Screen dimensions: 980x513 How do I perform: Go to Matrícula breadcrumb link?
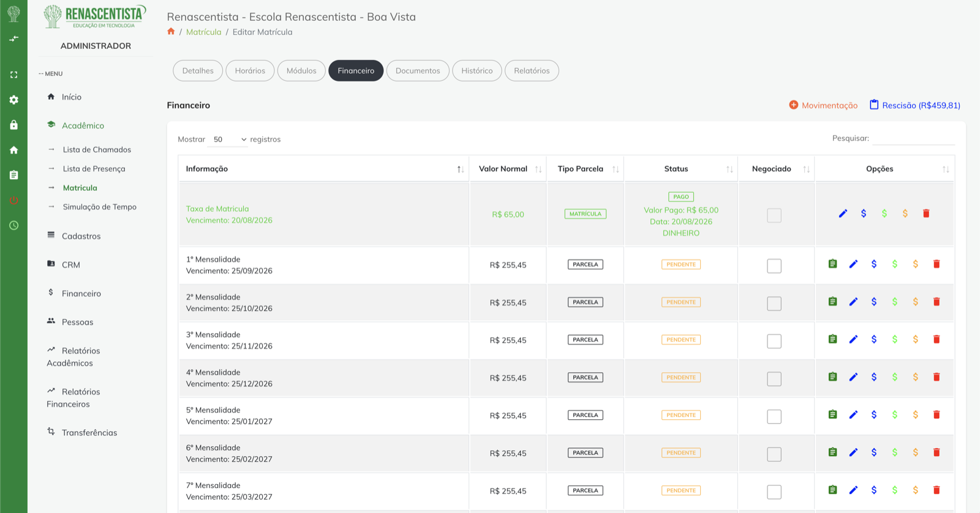click(204, 32)
